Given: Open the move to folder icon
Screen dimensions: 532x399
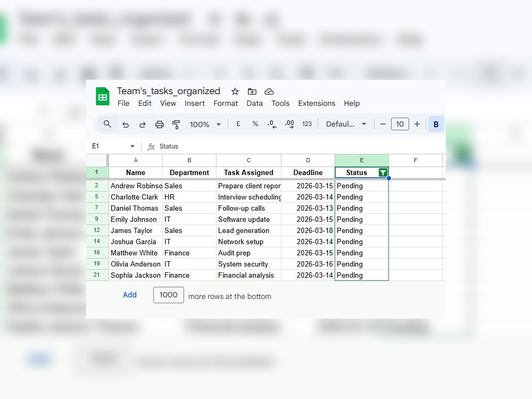Looking at the screenshot, I should click(252, 92).
